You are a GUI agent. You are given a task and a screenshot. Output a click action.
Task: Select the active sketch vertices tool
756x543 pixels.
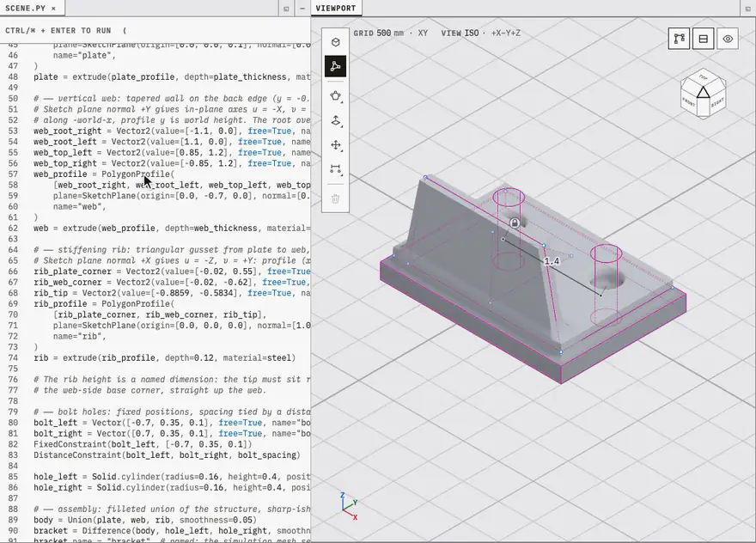coord(336,66)
